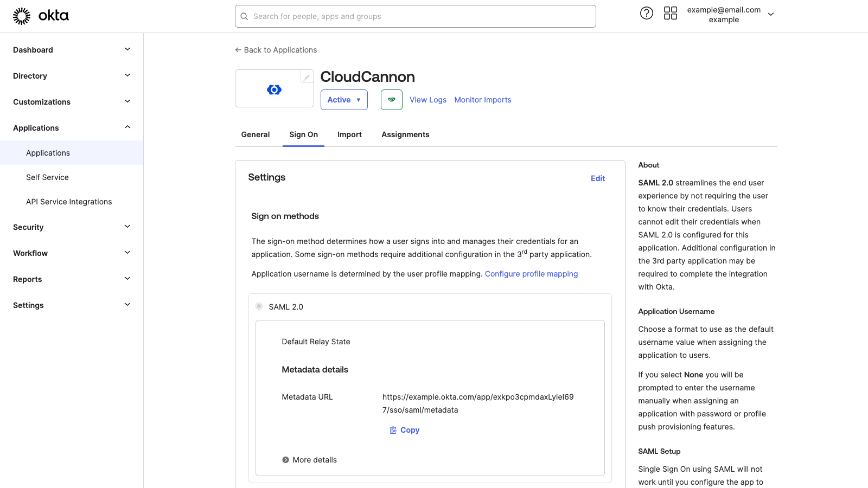Click the Edit link in the Settings panel

coord(597,178)
